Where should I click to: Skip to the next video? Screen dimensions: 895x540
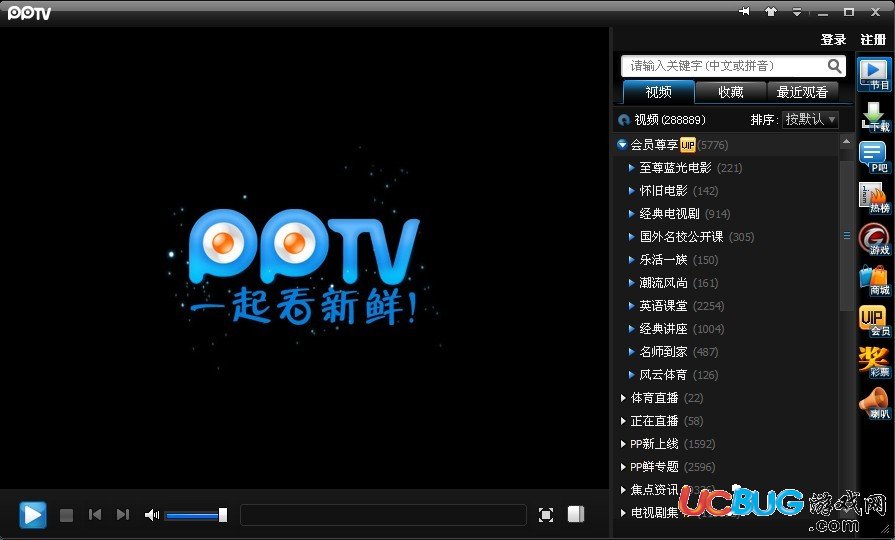click(123, 515)
